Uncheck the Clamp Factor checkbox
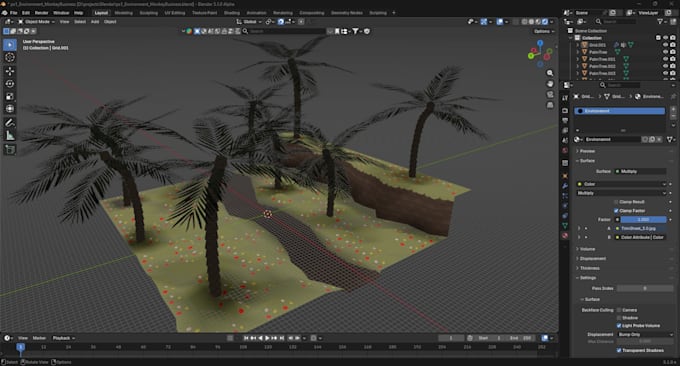This screenshot has width=680, height=366. (x=616, y=211)
